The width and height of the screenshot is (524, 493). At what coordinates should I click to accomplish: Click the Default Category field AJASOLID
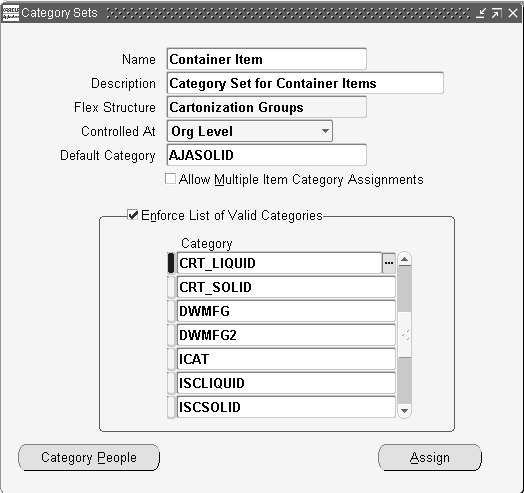[267, 155]
